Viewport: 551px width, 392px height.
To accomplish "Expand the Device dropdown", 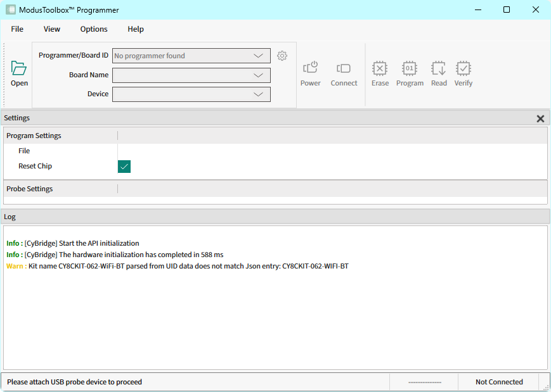I will [x=258, y=94].
